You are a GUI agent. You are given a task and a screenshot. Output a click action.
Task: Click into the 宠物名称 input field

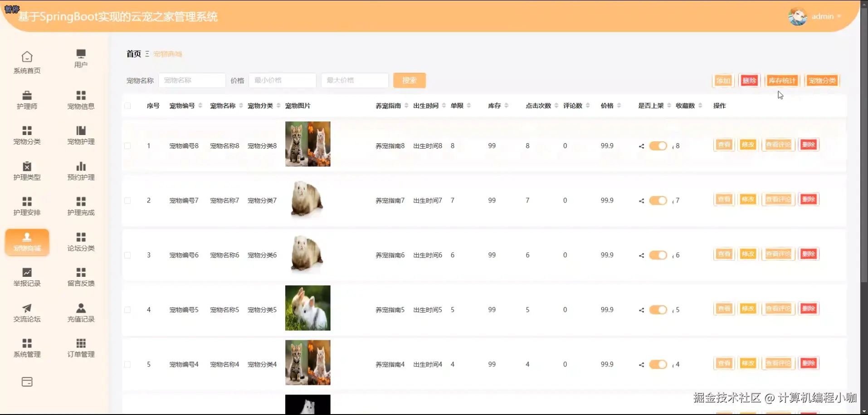[x=192, y=80]
